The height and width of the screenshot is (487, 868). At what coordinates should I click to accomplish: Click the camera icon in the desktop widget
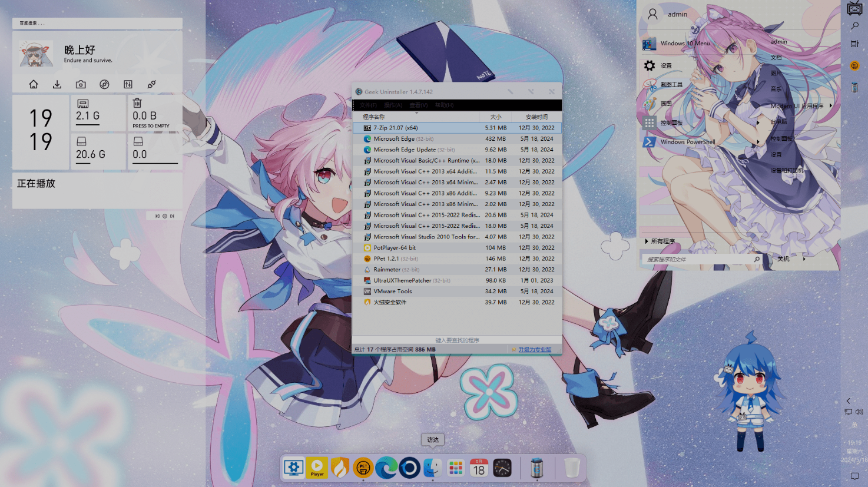81,84
